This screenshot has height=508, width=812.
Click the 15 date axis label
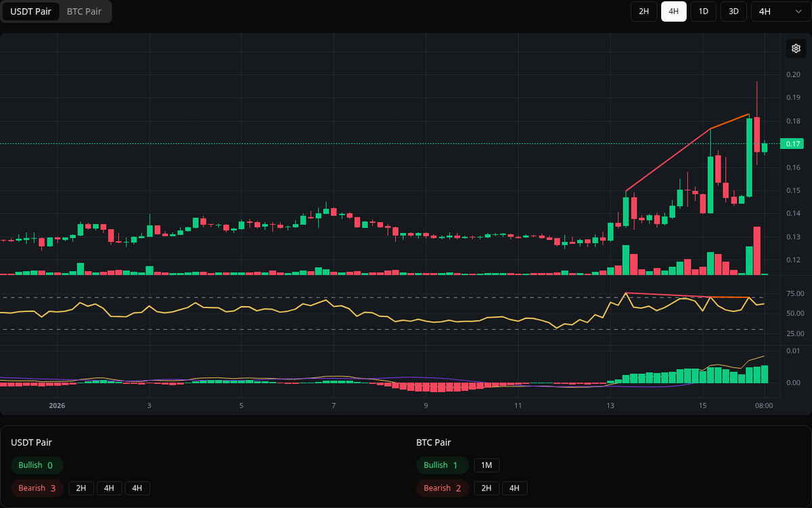(x=703, y=406)
